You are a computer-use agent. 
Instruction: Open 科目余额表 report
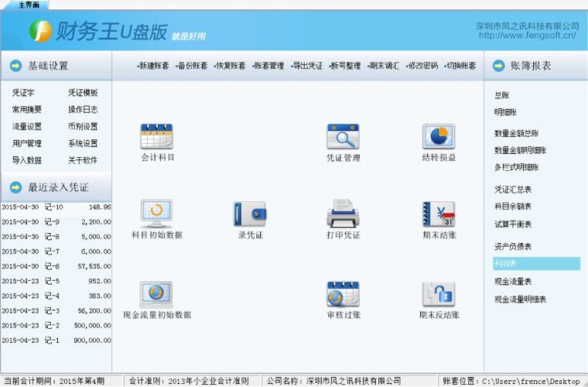[513, 206]
